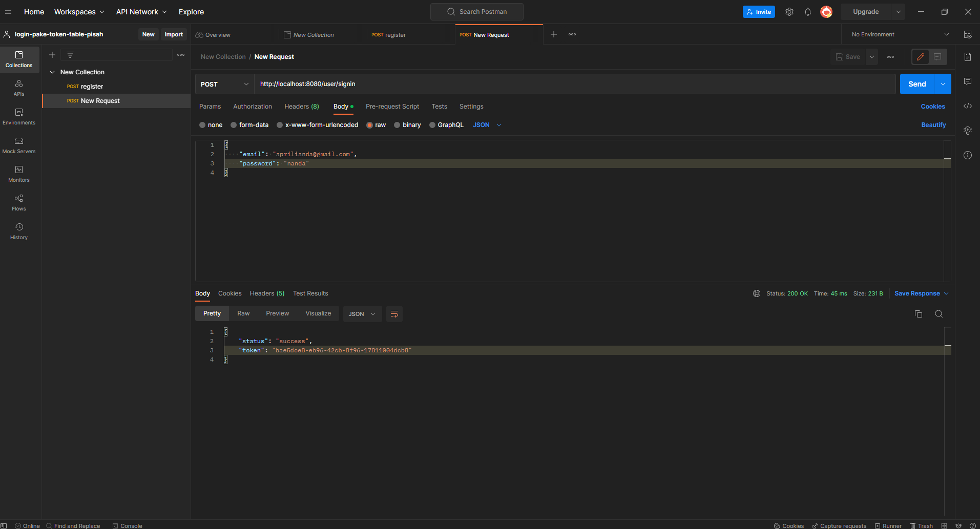
Task: Open request Info icon in right sidebar
Action: point(968,155)
